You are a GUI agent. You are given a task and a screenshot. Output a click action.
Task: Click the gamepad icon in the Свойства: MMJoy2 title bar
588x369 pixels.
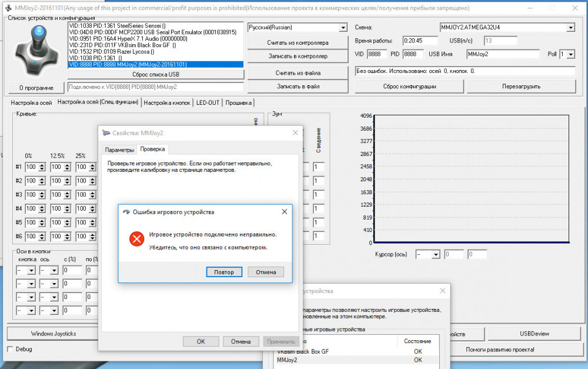point(106,133)
